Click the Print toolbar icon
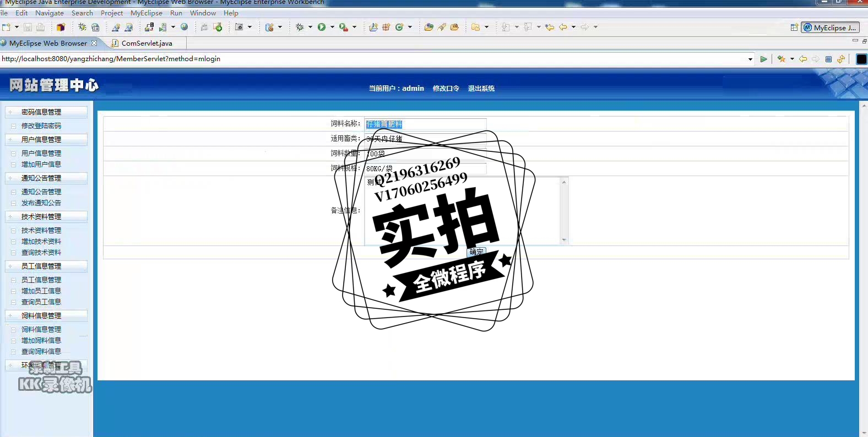This screenshot has width=868, height=437. tap(40, 27)
